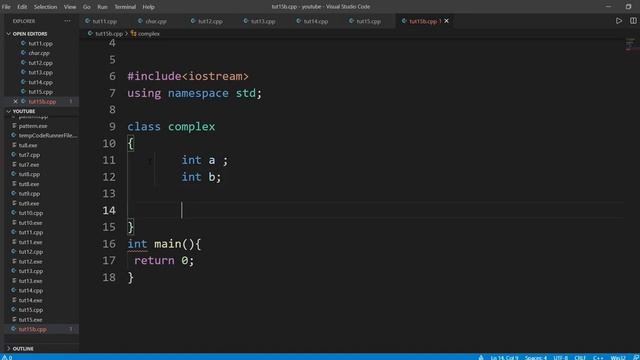Click the #include<iostream> line
640x360 pixels.
coord(188,76)
